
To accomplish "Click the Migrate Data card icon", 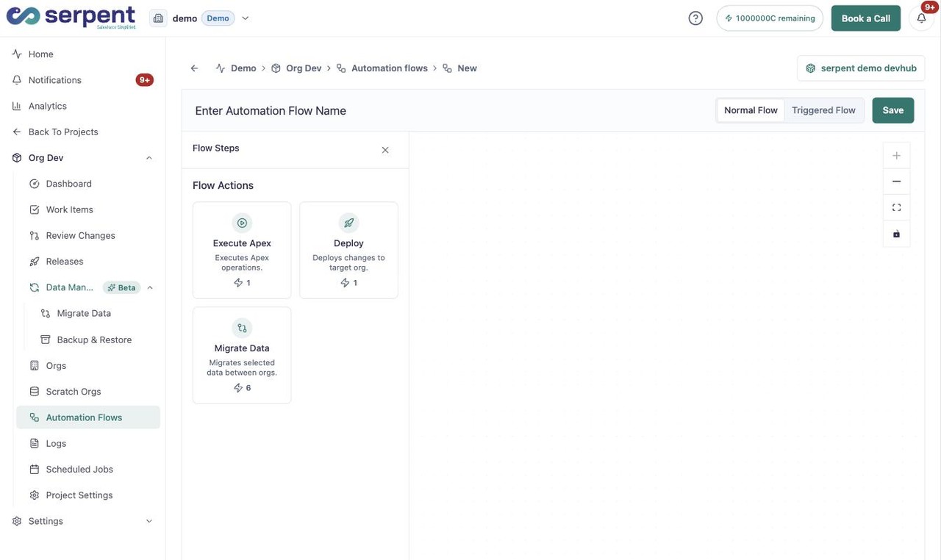I will [242, 328].
